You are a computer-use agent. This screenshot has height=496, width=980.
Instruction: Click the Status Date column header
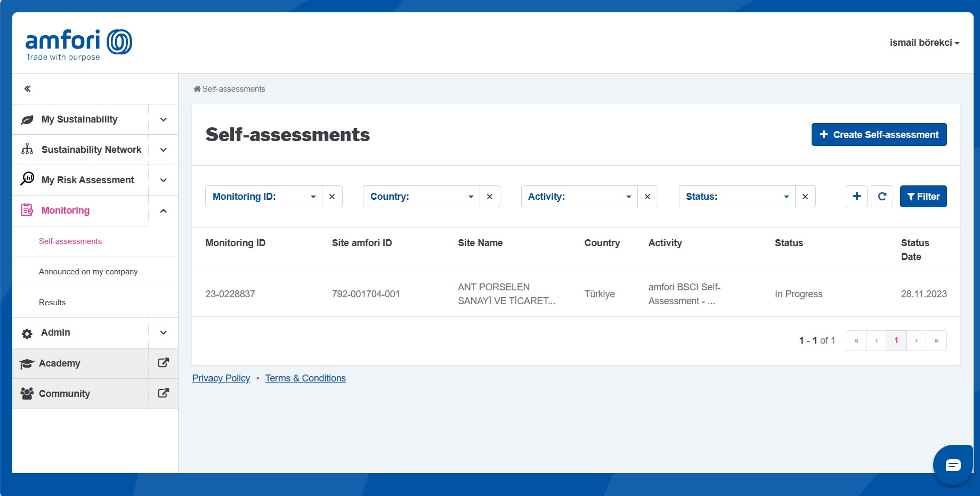[915, 250]
